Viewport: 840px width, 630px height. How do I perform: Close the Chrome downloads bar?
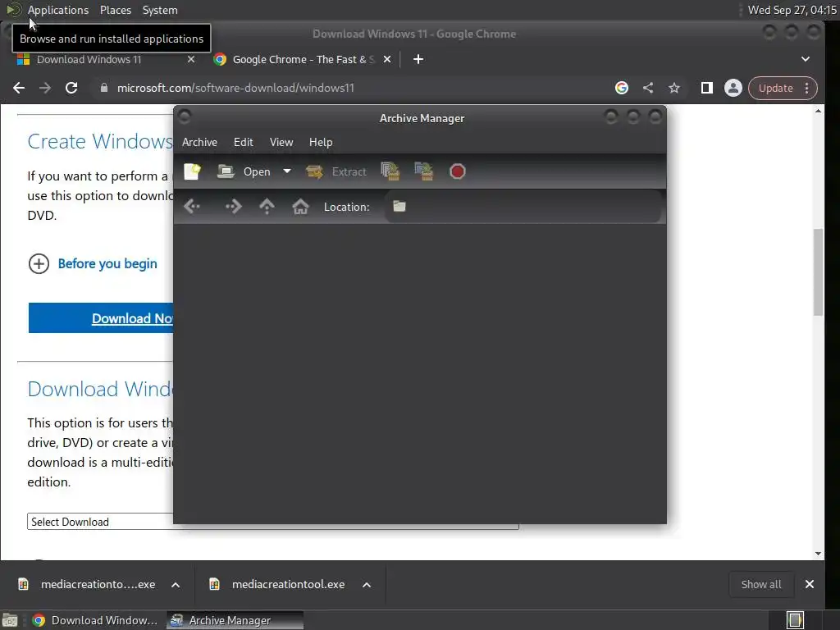[x=810, y=584]
